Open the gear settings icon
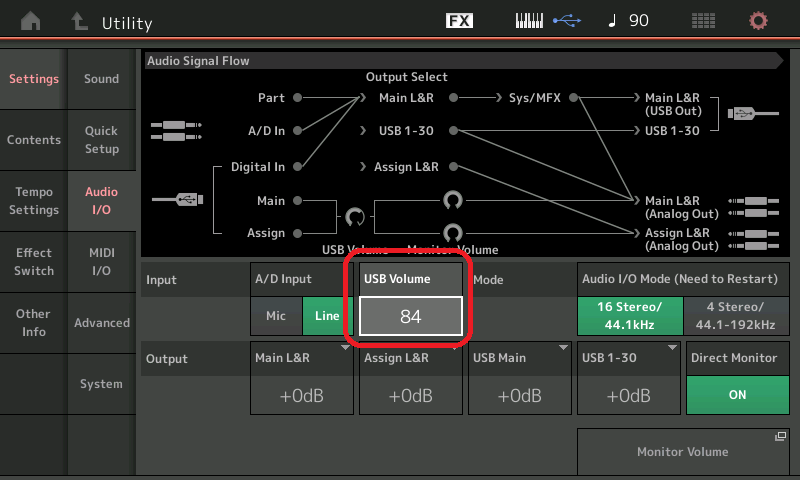 click(x=759, y=21)
